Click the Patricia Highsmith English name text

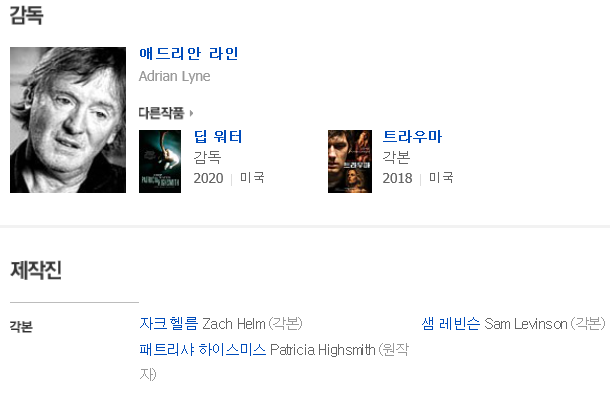pyautogui.click(x=323, y=350)
